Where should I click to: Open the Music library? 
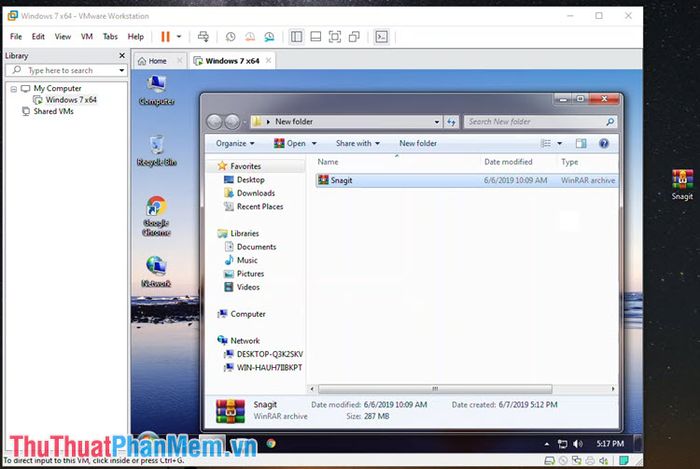coord(241,260)
